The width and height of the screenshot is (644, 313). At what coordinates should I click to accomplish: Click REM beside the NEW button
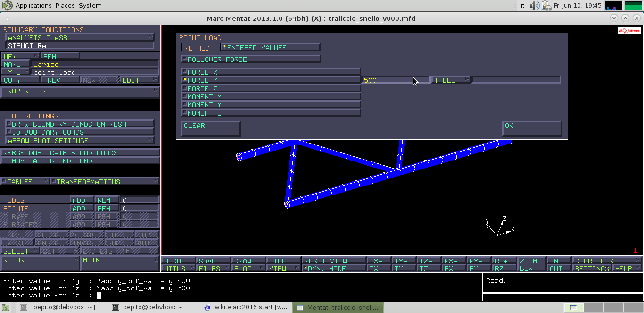coord(60,56)
